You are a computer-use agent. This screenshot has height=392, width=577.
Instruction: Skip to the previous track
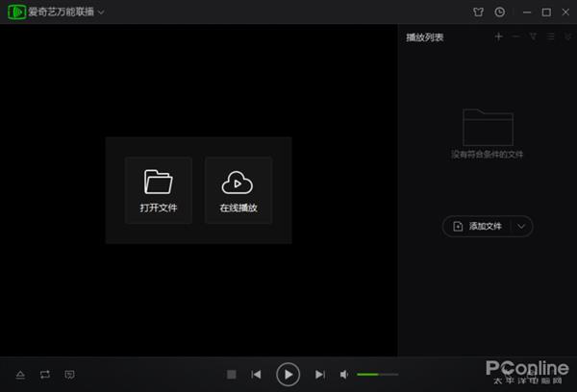click(x=256, y=374)
